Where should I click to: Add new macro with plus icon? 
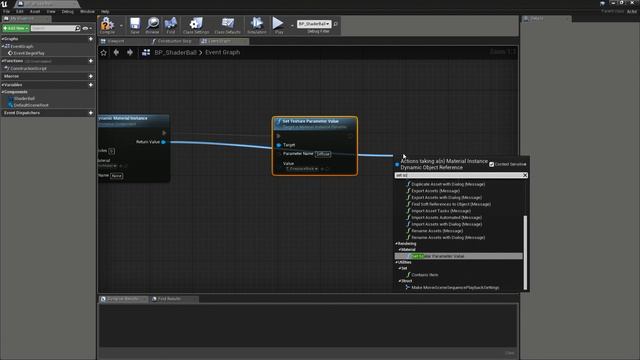click(x=91, y=76)
